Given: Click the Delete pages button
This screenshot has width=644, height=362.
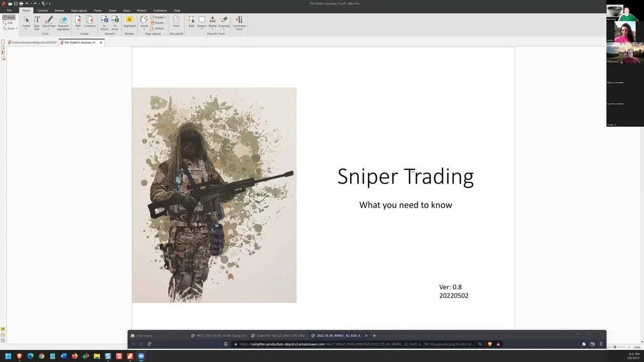Looking at the screenshot, I should click(x=157, y=23).
